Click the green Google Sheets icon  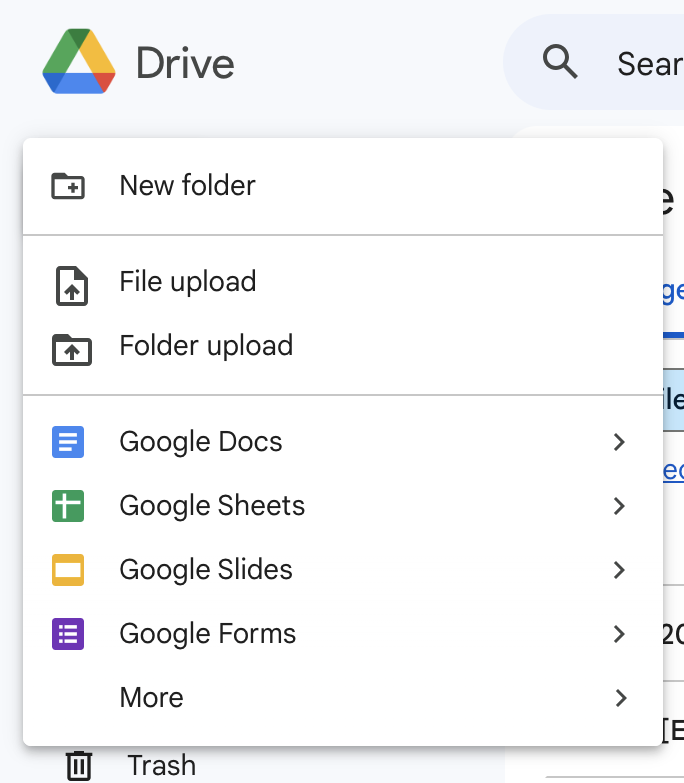pos(68,506)
